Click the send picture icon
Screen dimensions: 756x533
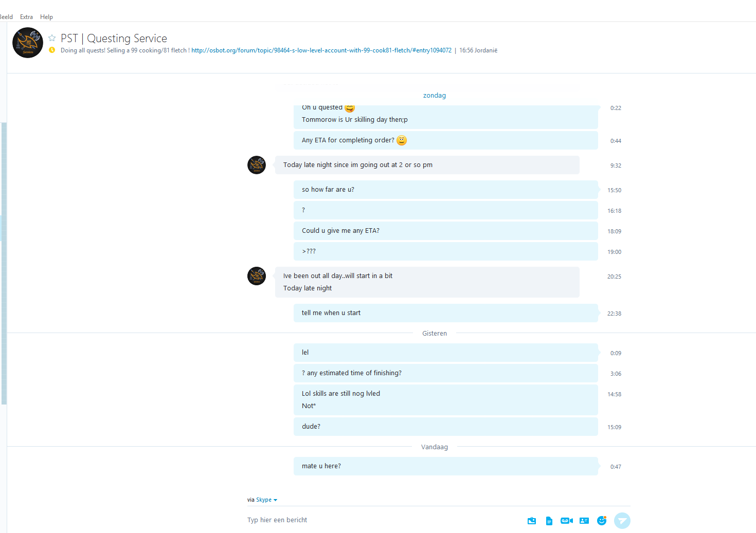(532, 521)
